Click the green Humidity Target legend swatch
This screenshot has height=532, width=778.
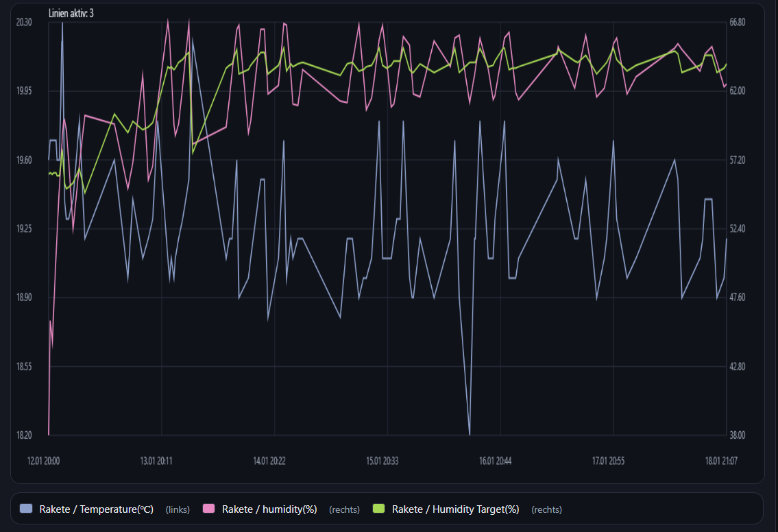pyautogui.click(x=379, y=509)
